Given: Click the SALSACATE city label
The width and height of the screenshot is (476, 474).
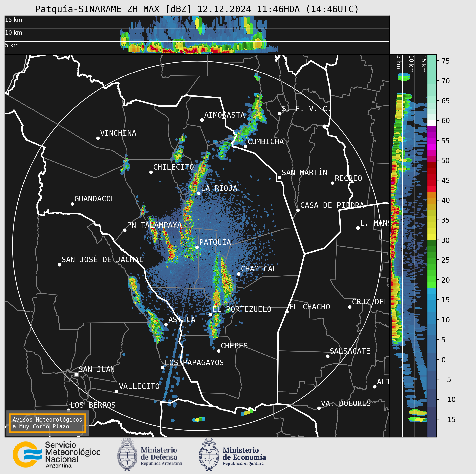Looking at the screenshot, I should [x=350, y=351].
